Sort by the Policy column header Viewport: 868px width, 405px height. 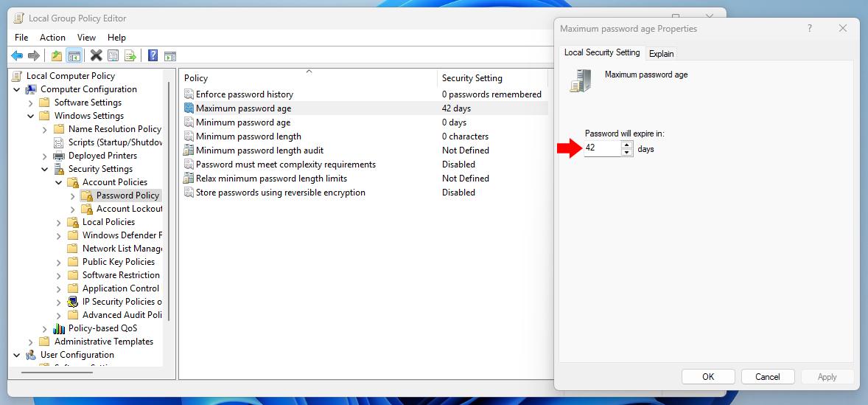(309, 78)
